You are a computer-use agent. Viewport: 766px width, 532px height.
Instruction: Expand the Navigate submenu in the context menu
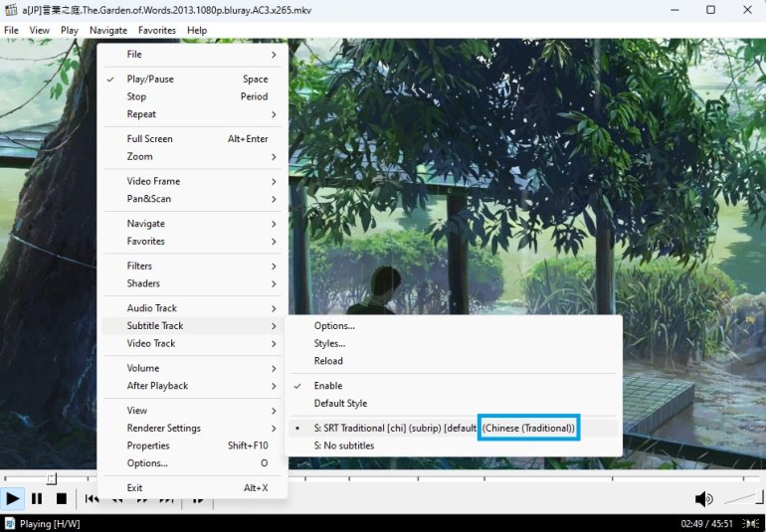192,224
